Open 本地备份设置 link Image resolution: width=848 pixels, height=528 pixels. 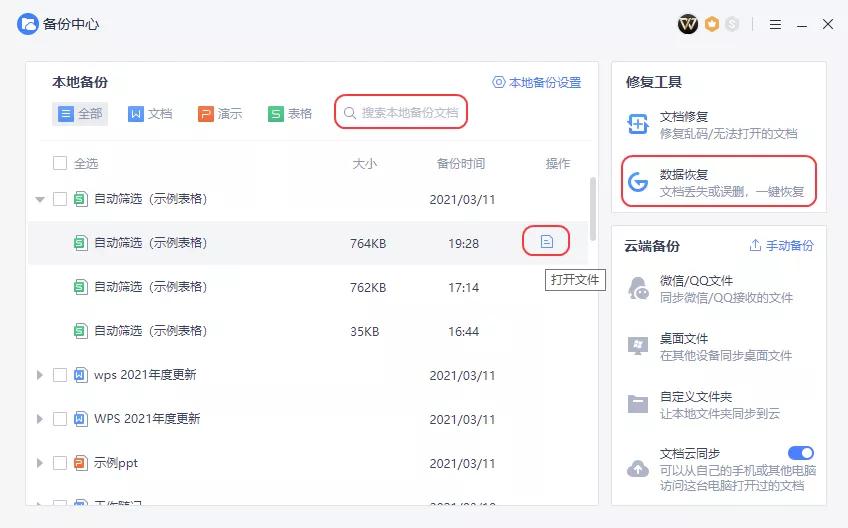click(536, 82)
